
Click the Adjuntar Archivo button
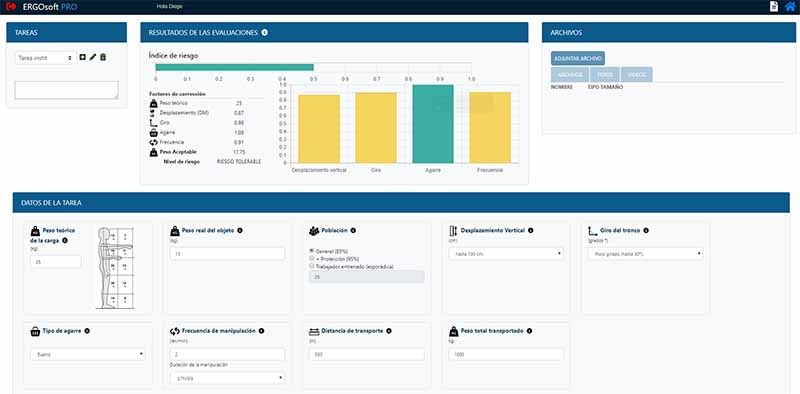[578, 58]
